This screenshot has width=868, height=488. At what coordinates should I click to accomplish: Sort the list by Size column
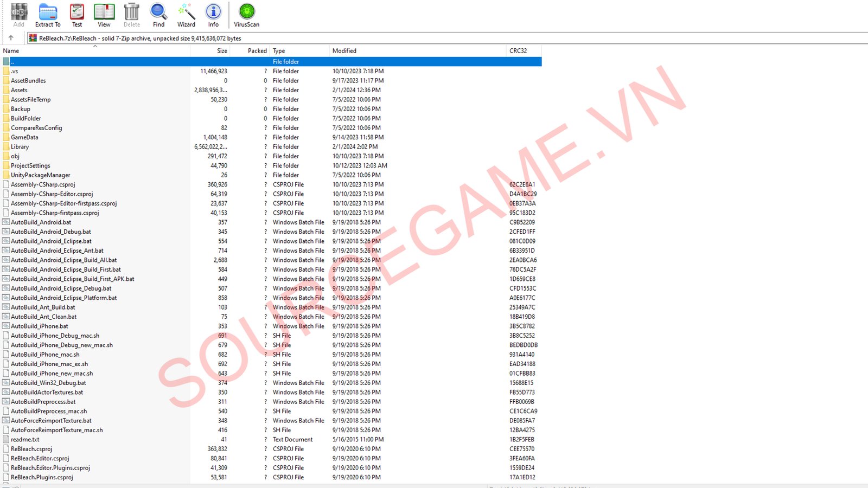click(222, 51)
